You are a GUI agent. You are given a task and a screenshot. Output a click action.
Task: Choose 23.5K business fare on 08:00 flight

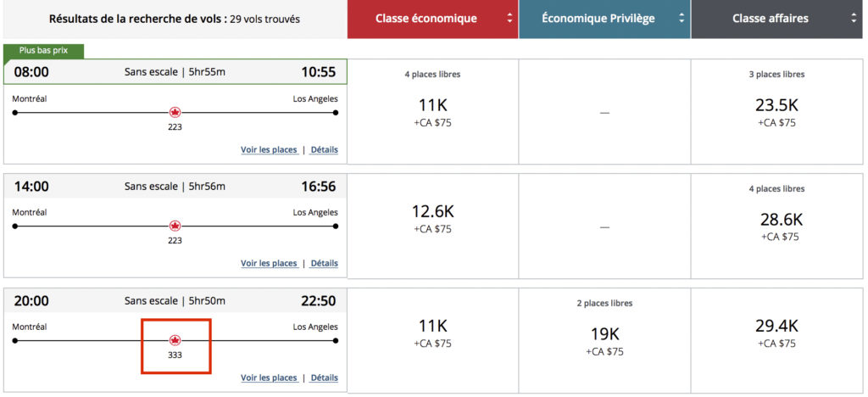(776, 106)
